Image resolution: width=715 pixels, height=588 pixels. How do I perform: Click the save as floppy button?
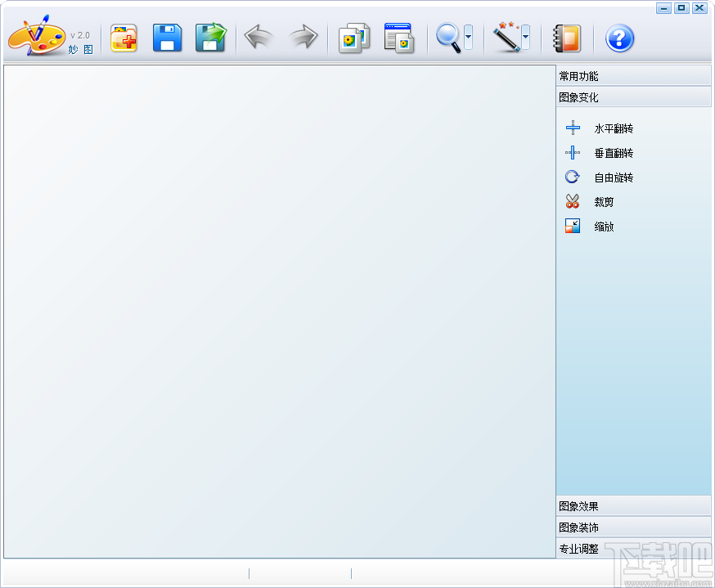click(x=210, y=38)
